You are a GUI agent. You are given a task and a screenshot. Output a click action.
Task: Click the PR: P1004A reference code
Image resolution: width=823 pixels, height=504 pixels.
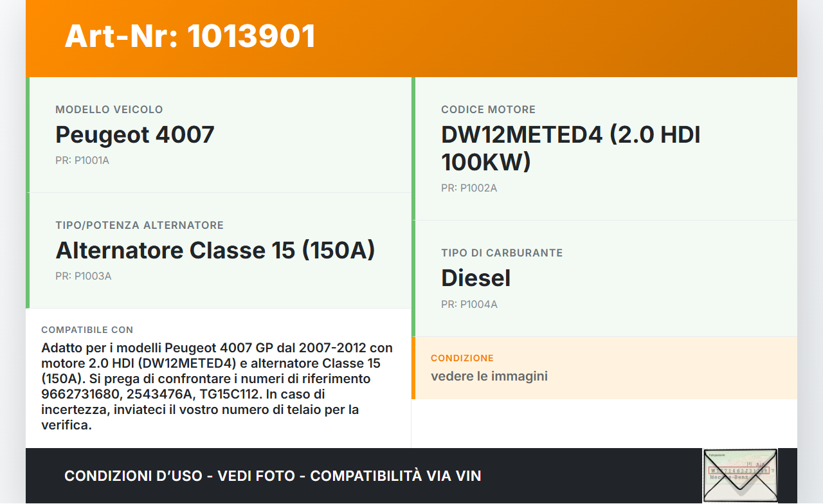tap(469, 304)
